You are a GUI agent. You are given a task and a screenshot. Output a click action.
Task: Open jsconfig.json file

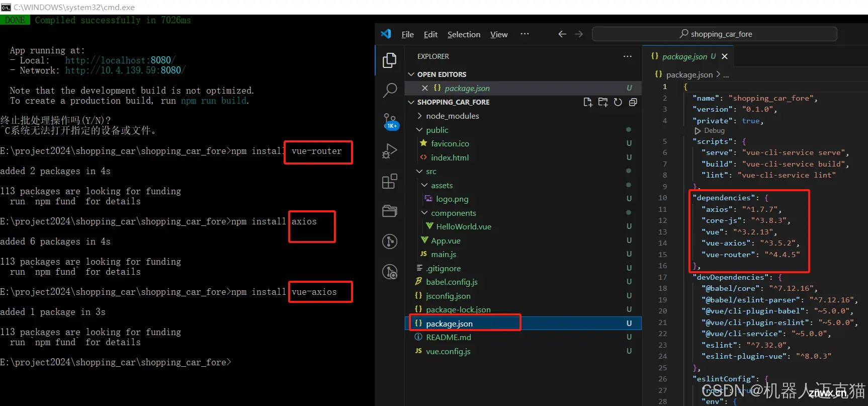(x=448, y=296)
